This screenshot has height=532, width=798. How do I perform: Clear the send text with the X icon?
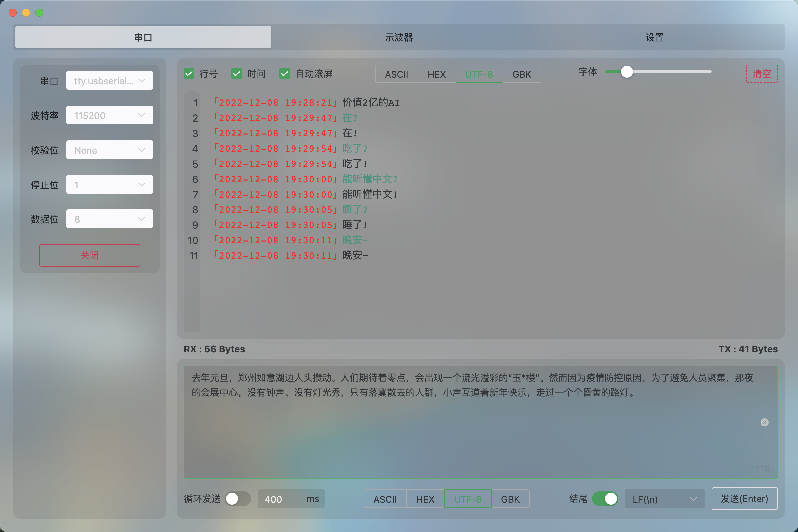(764, 422)
